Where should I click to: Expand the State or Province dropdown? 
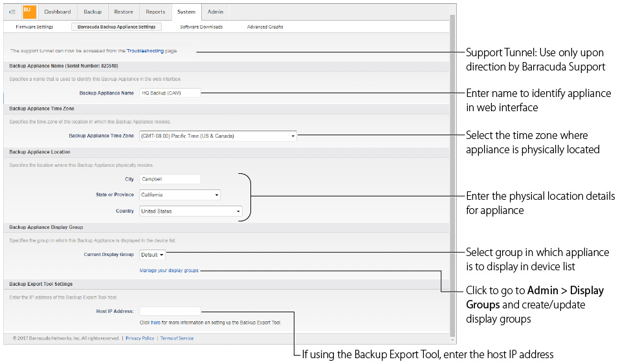coord(180,195)
